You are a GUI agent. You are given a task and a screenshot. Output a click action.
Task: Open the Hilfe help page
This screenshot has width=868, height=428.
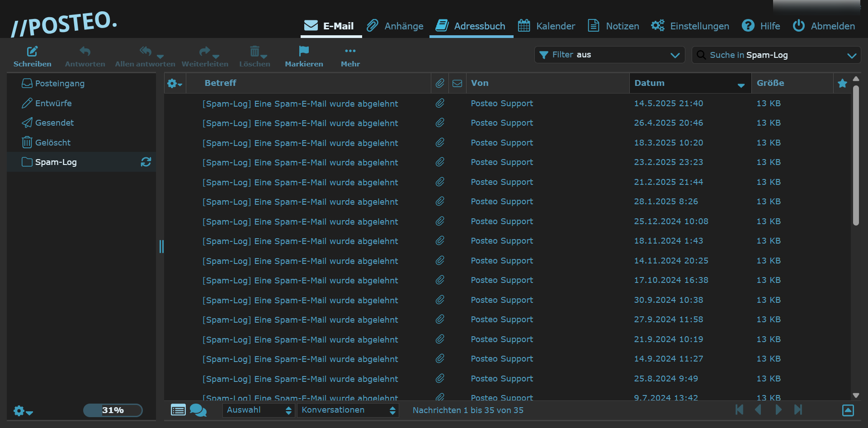tap(761, 26)
